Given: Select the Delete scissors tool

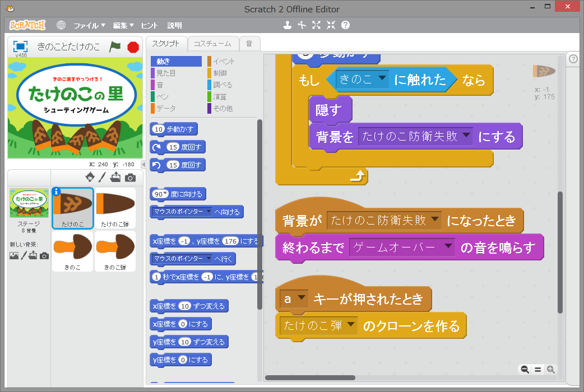Looking at the screenshot, I should tap(302, 25).
